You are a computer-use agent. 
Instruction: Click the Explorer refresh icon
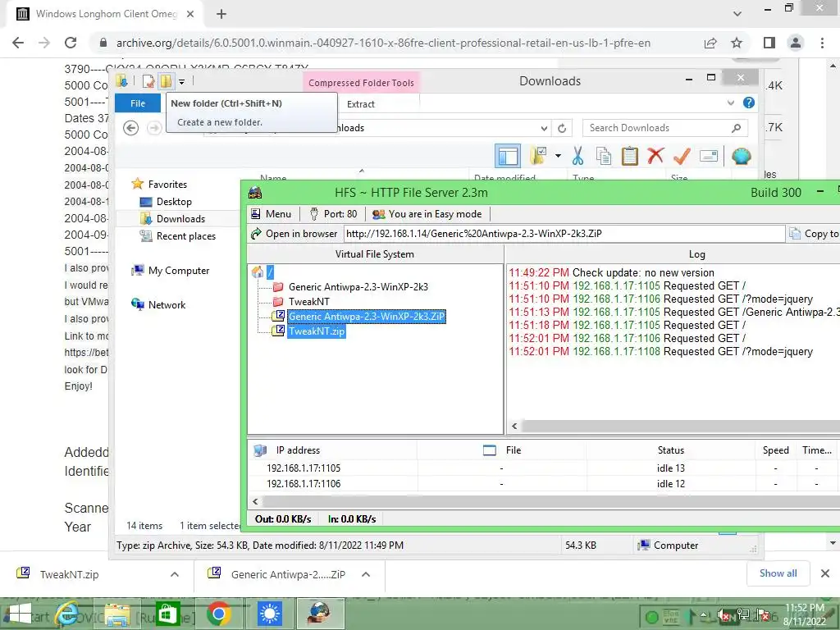click(x=562, y=128)
